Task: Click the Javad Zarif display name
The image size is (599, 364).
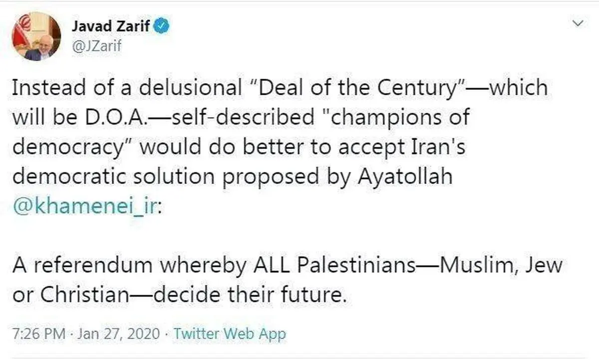Action: (110, 26)
